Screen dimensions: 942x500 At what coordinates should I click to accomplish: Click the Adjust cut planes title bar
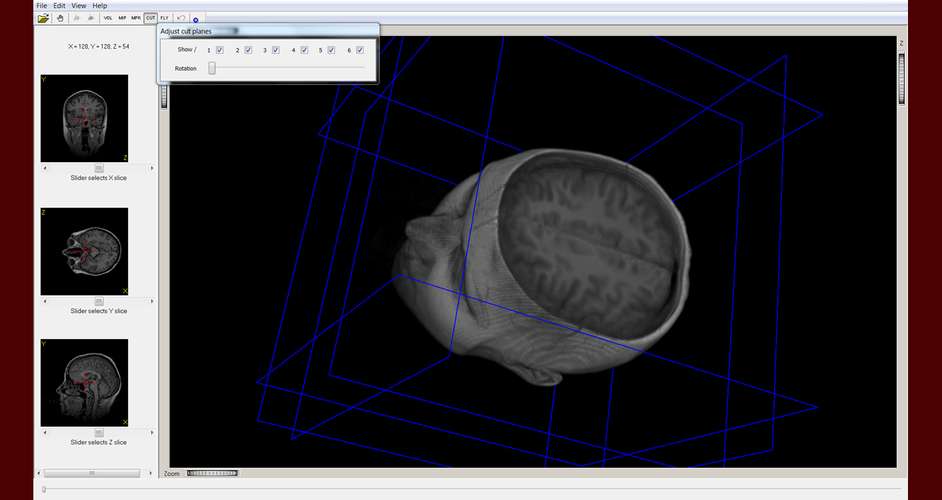(268, 31)
